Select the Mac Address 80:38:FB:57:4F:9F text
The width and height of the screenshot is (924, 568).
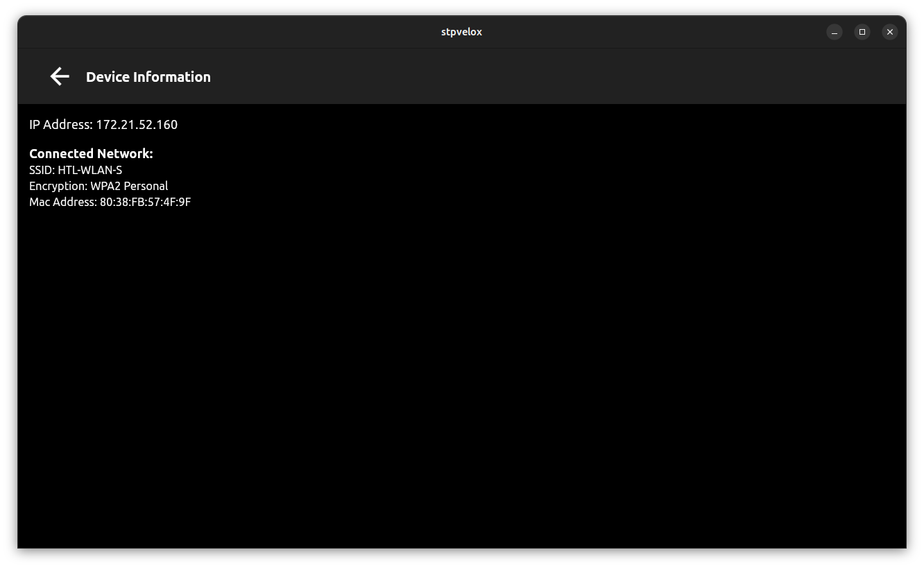pyautogui.click(x=110, y=202)
